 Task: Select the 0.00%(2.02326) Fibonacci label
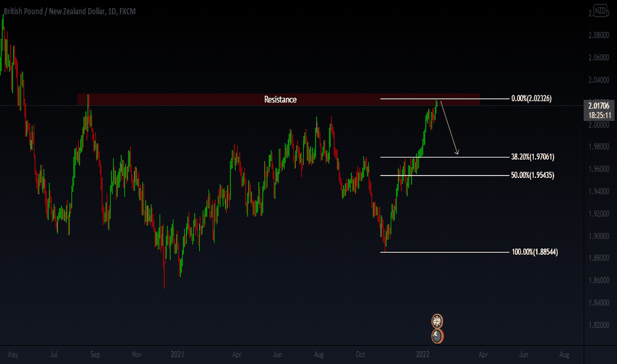(531, 99)
